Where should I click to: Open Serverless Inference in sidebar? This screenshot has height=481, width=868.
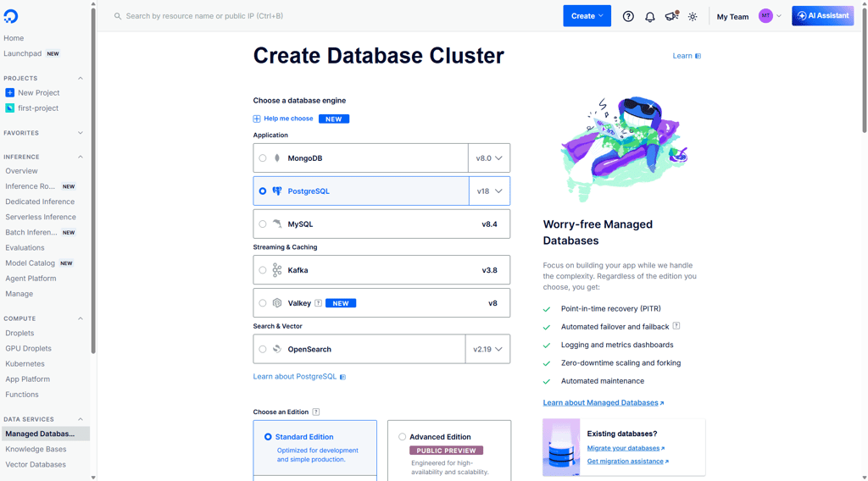pos(41,218)
